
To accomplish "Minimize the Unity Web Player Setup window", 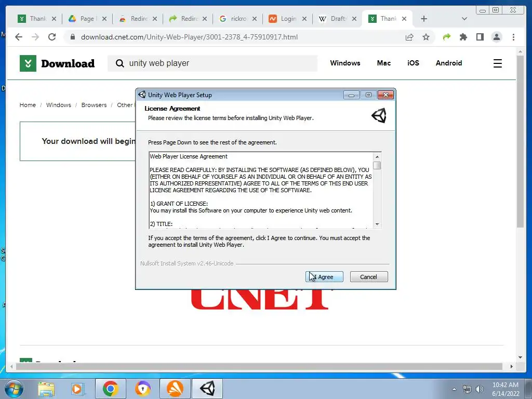I will (351, 95).
